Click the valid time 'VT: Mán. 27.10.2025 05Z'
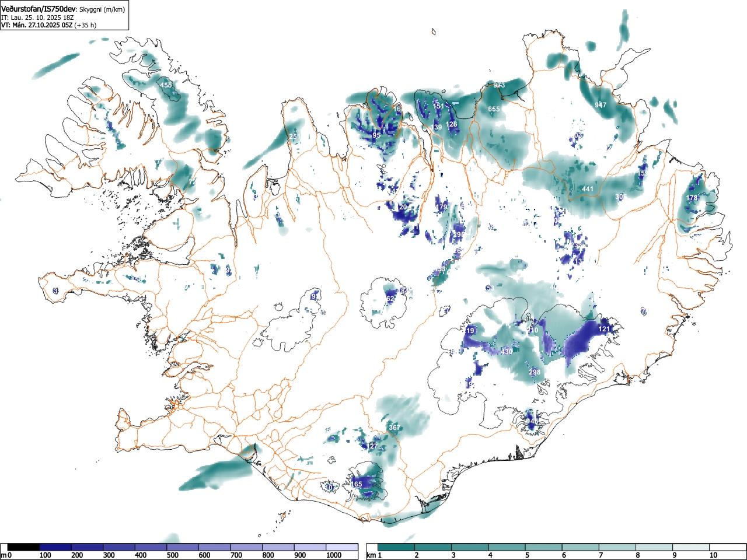This screenshot has height=560, width=747. click(37, 25)
